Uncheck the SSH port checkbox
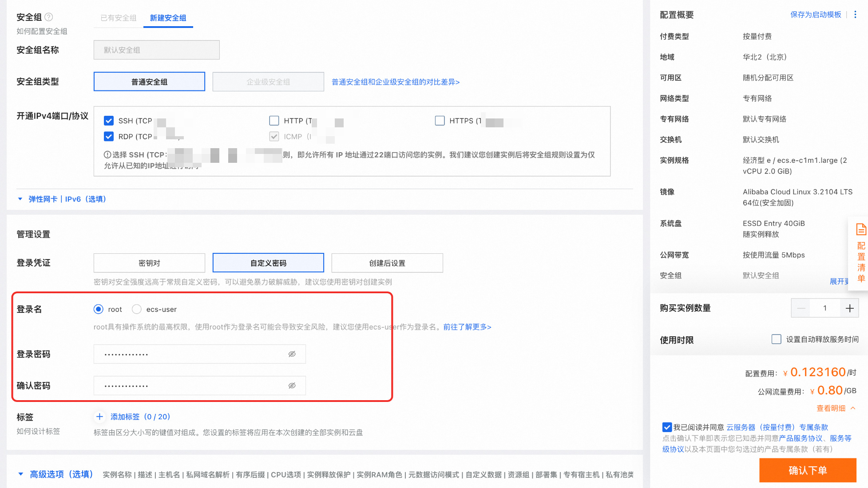 pyautogui.click(x=109, y=121)
